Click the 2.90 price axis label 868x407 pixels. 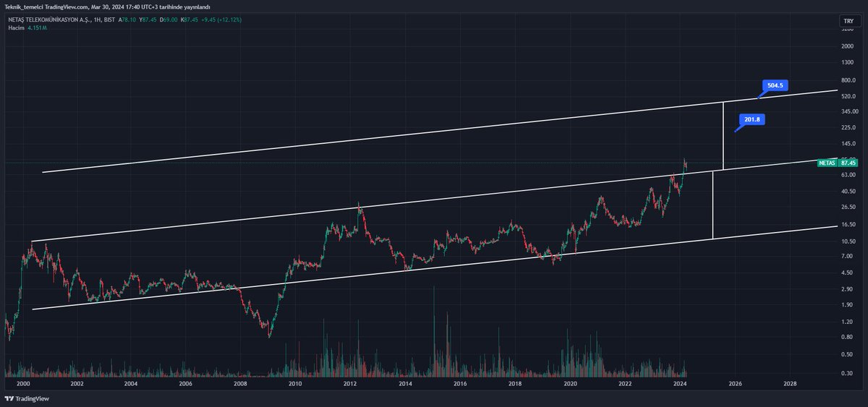[x=848, y=289]
